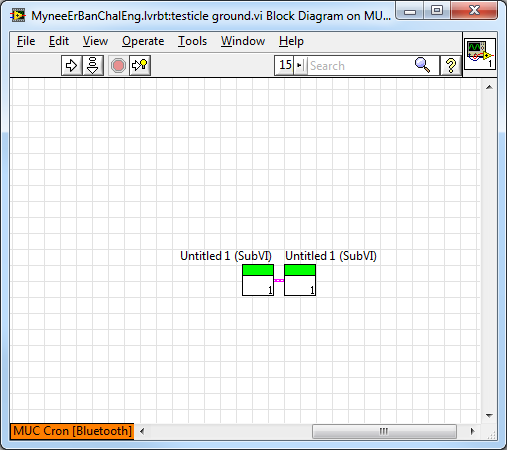The width and height of the screenshot is (507, 450).
Task: Open the font size 15 dropdown arrow
Action: click(299, 65)
